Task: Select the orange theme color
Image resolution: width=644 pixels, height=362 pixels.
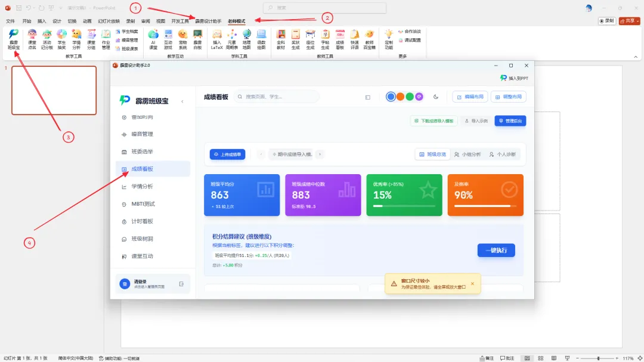Action: click(x=401, y=97)
